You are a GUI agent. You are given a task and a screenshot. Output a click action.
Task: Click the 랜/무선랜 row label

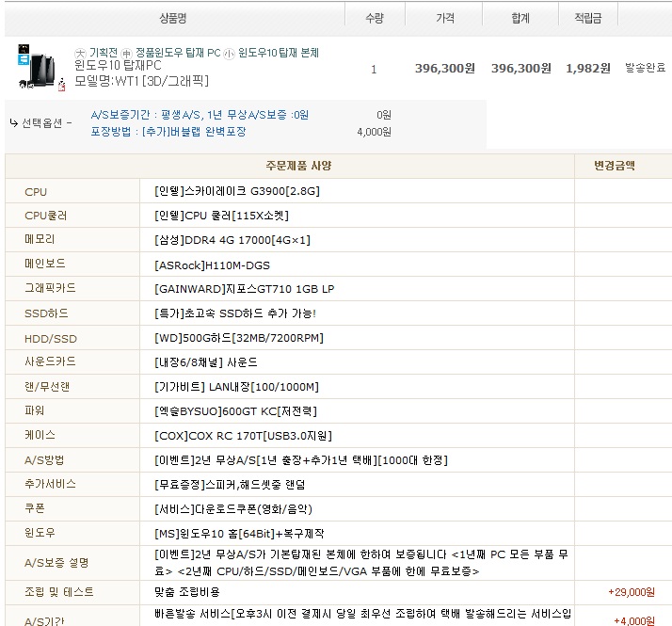[x=47, y=387]
